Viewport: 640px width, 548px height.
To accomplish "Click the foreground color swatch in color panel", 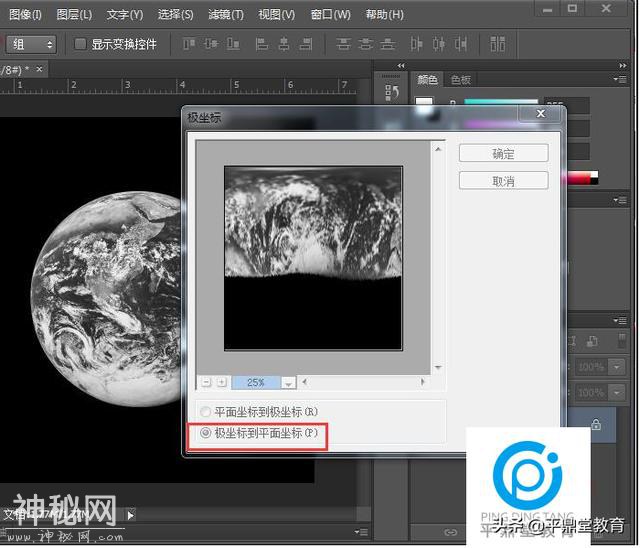I will [424, 101].
